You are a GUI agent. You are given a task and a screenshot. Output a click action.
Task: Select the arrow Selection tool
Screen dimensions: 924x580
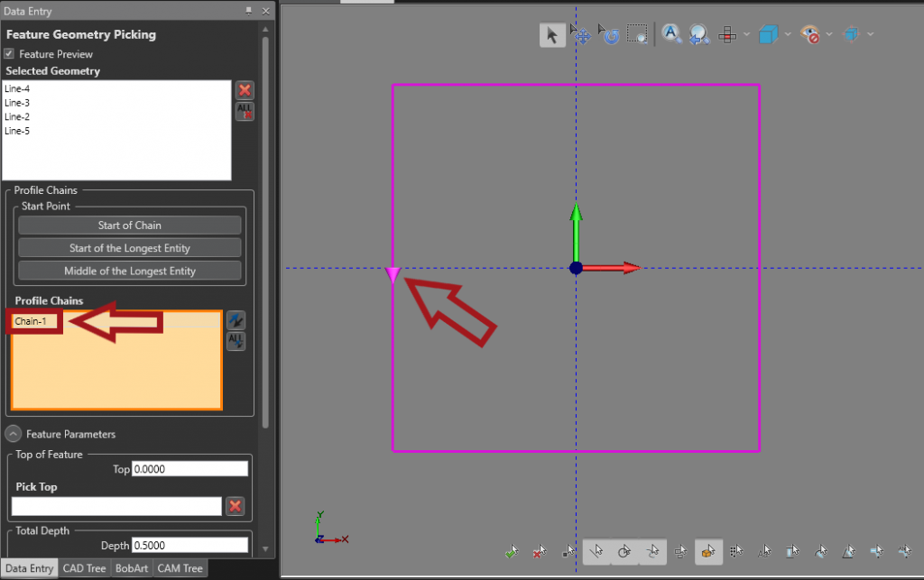coord(552,34)
